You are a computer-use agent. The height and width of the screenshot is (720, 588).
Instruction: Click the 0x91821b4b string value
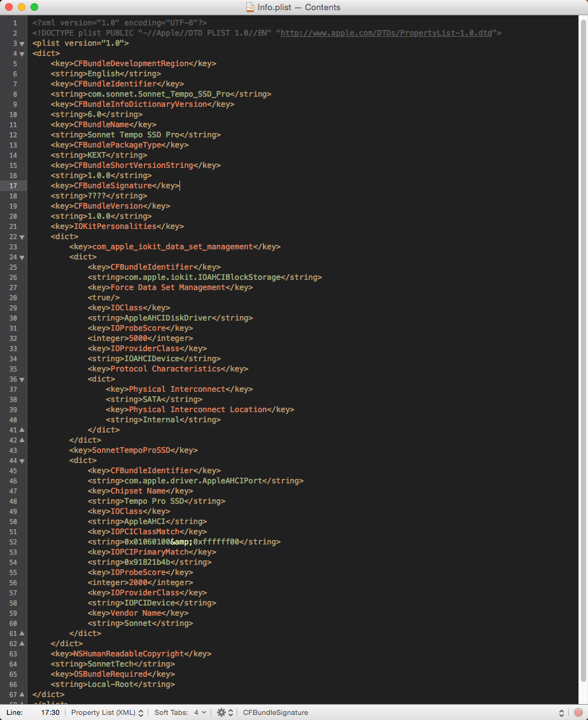pyautogui.click(x=147, y=562)
